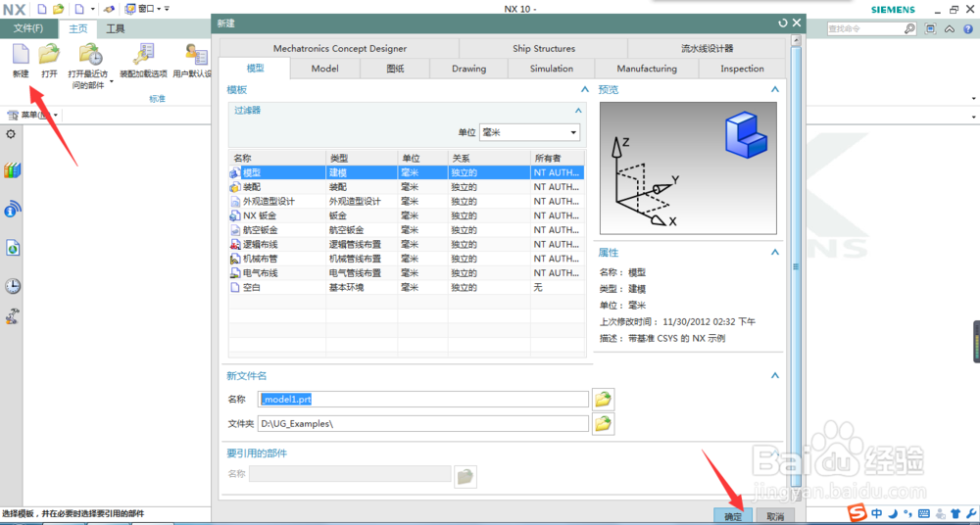The width and height of the screenshot is (980, 525).
Task: Open the Roles icon in sidebar
Action: 13,316
